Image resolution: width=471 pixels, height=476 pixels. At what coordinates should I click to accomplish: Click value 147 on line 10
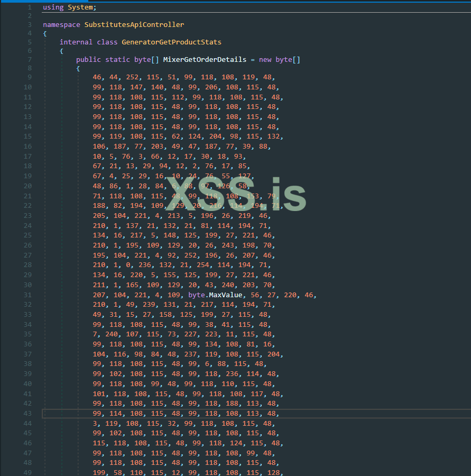[x=136, y=87]
